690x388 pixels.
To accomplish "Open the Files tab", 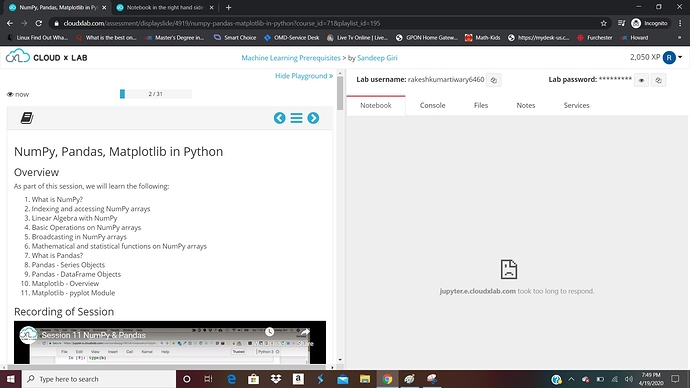I will coord(481,106).
